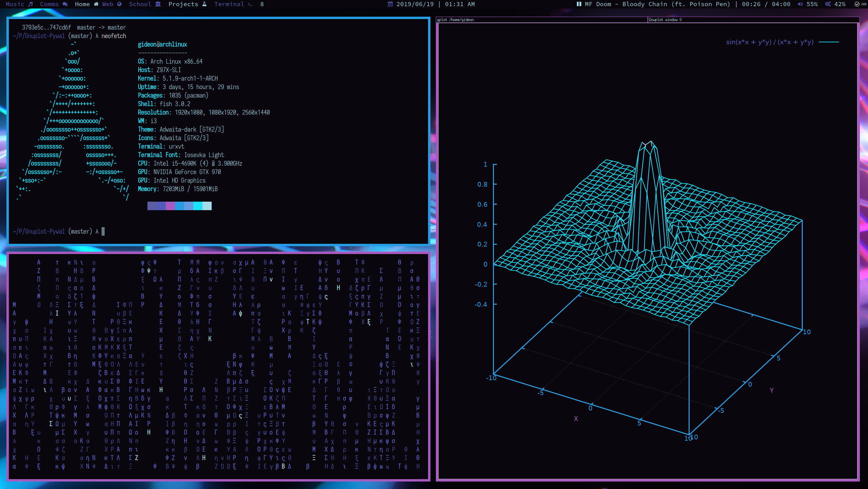Click the 'OS: Arch Linux x86_64' line

[170, 62]
